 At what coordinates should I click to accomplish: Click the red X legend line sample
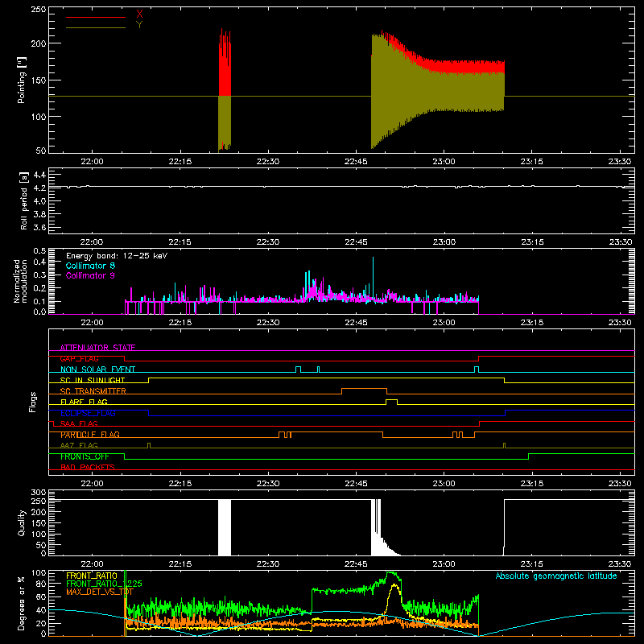(96, 17)
